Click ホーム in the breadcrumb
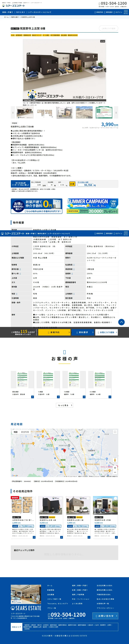The image size is (129, 644). (6, 17)
